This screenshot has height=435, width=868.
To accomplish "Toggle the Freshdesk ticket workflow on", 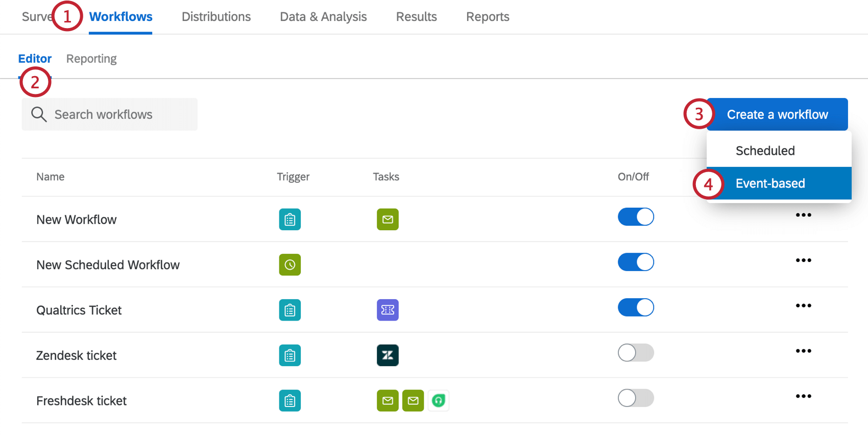I will [636, 398].
